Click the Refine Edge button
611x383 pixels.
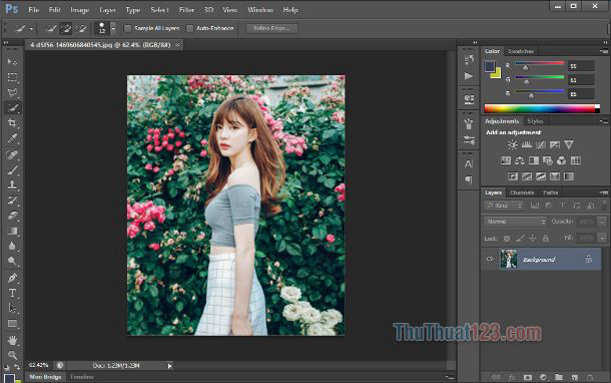[x=271, y=28]
